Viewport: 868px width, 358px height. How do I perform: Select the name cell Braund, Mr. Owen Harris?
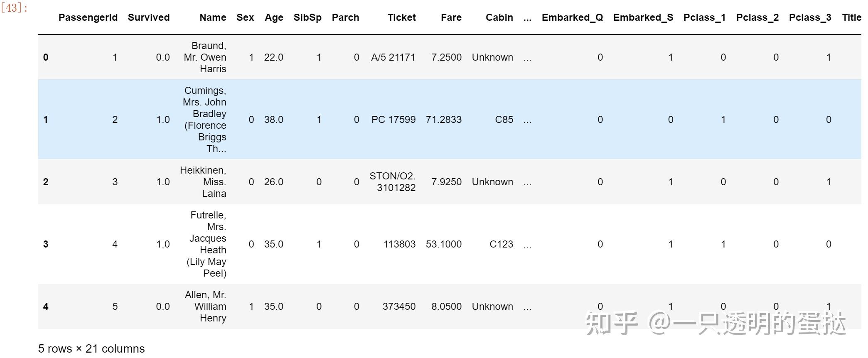coord(205,57)
